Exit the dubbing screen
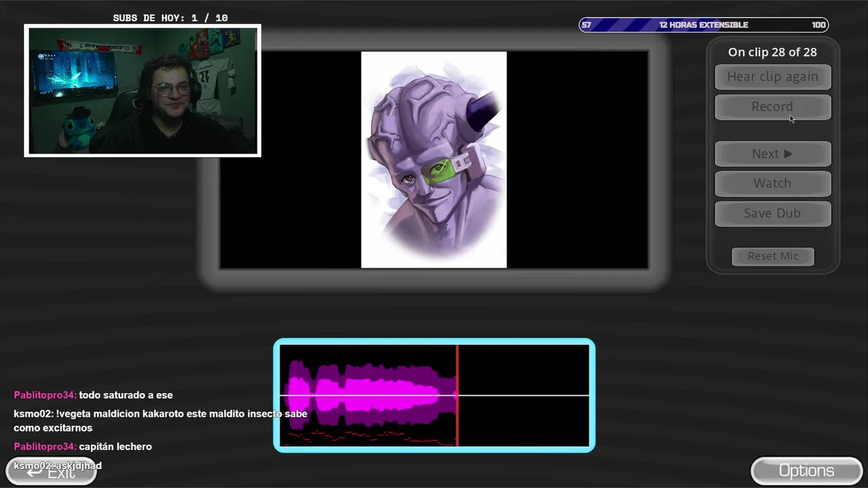This screenshot has width=868, height=488. (x=52, y=472)
